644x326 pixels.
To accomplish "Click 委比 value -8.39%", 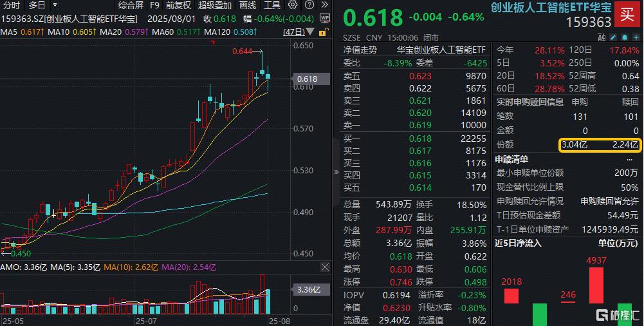I will pos(398,63).
